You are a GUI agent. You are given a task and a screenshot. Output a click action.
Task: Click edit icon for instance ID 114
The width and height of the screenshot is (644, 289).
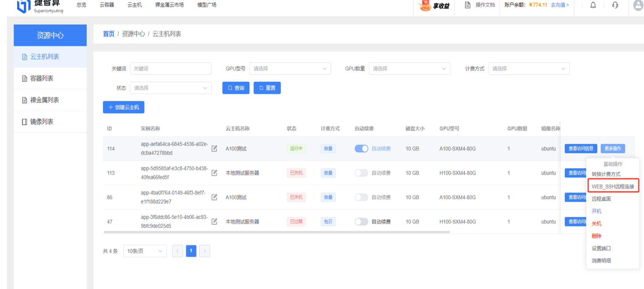coord(214,148)
